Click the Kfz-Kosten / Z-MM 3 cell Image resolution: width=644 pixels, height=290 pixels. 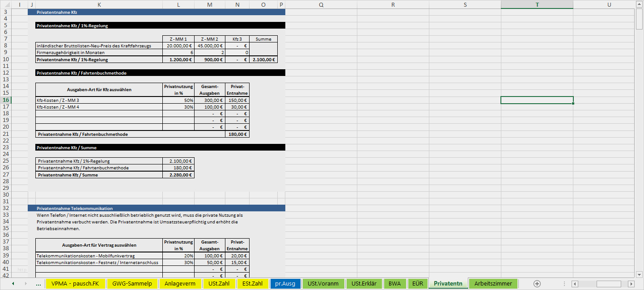[99, 100]
